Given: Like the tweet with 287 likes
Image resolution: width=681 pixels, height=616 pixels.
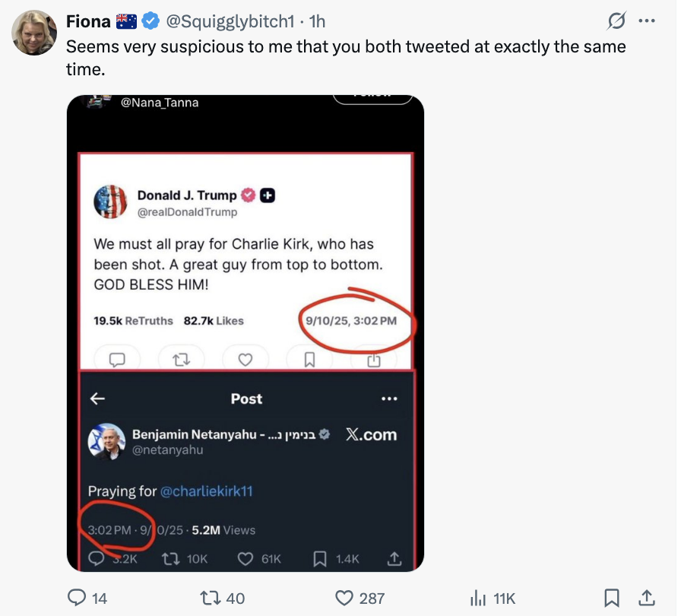Looking at the screenshot, I should coord(346,599).
